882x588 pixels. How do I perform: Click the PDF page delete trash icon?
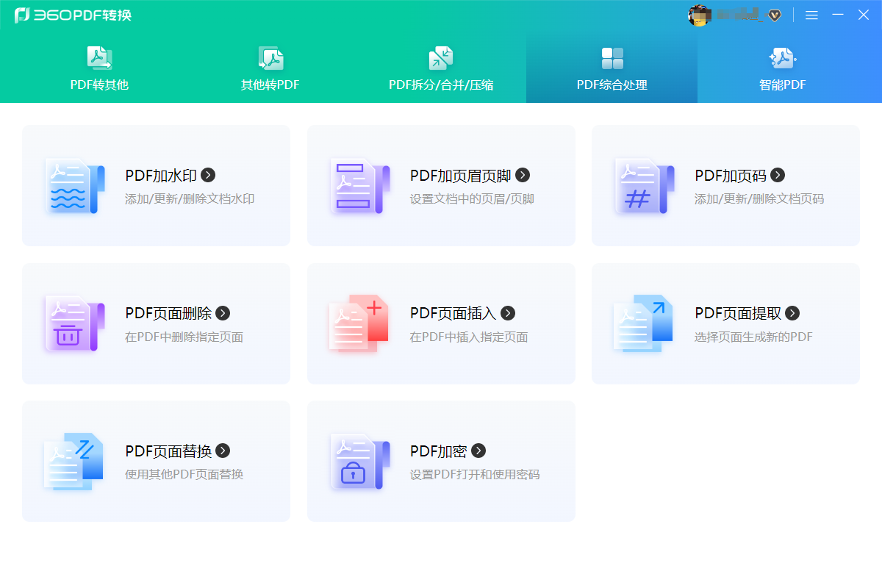pos(75,323)
